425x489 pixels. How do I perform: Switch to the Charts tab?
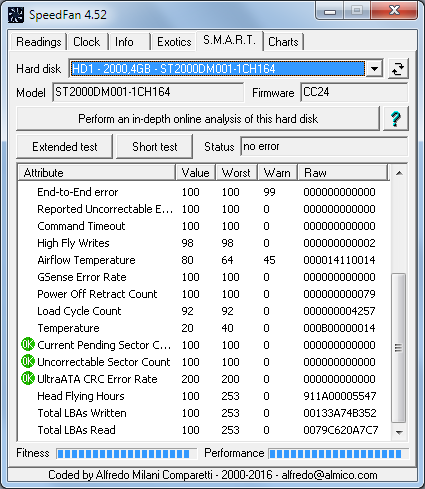click(283, 42)
